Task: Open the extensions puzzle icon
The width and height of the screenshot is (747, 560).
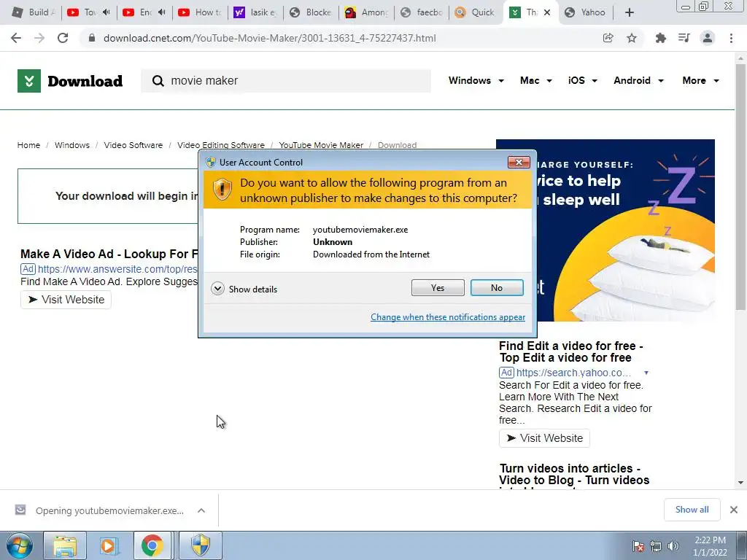Action: [660, 38]
